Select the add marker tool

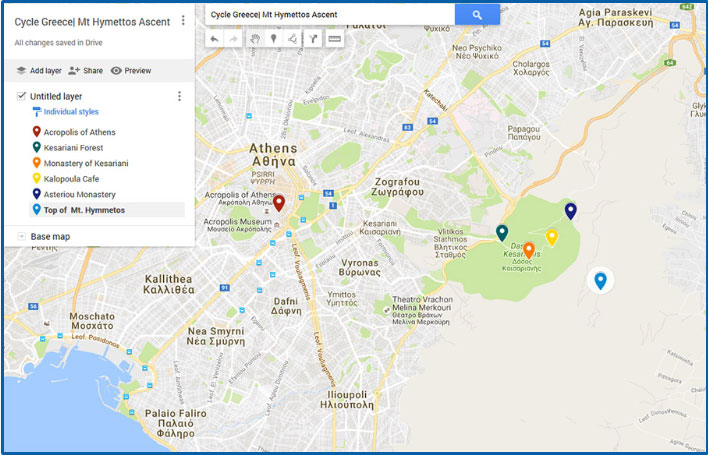coord(274,39)
